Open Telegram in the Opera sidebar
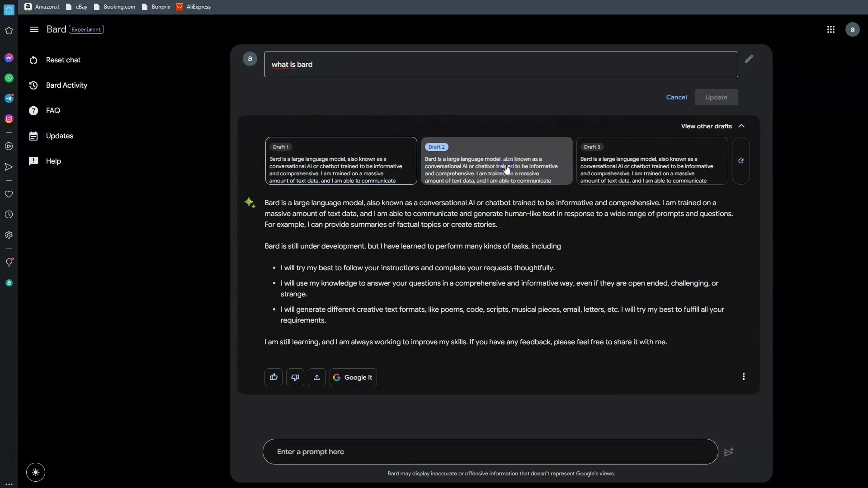Image resolution: width=868 pixels, height=488 pixels. [x=9, y=99]
